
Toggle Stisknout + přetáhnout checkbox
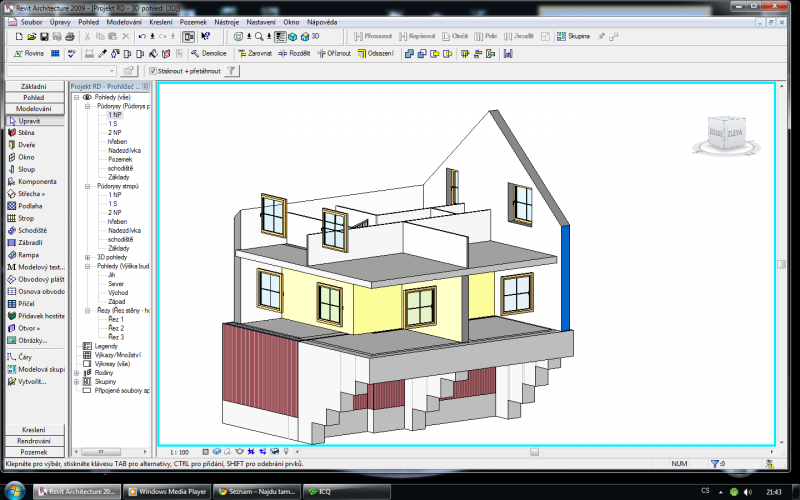pyautogui.click(x=153, y=71)
